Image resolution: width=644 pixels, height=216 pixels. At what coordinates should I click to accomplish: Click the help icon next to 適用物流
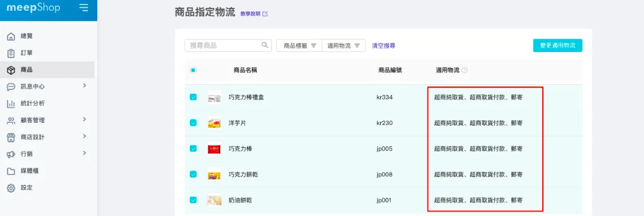pos(464,70)
